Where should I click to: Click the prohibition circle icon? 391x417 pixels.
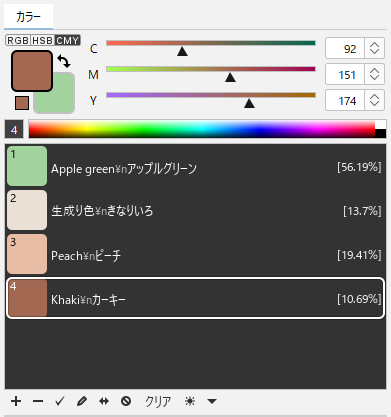[x=126, y=401]
